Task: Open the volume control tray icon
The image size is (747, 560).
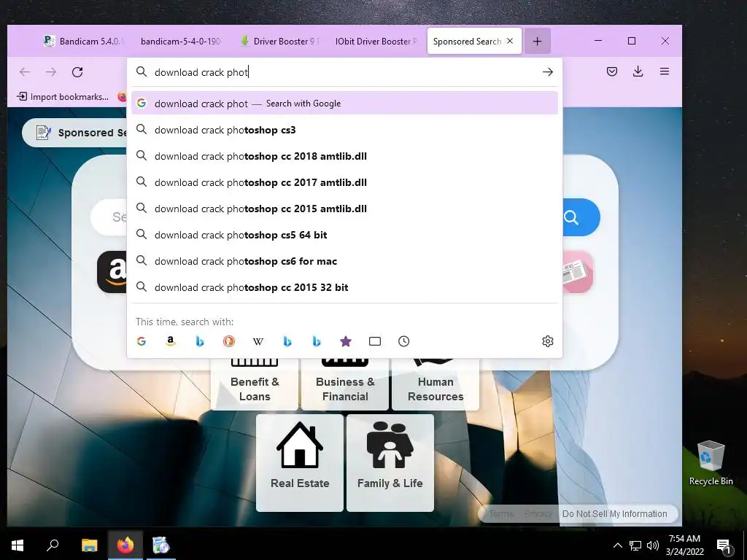Action: coord(653,545)
